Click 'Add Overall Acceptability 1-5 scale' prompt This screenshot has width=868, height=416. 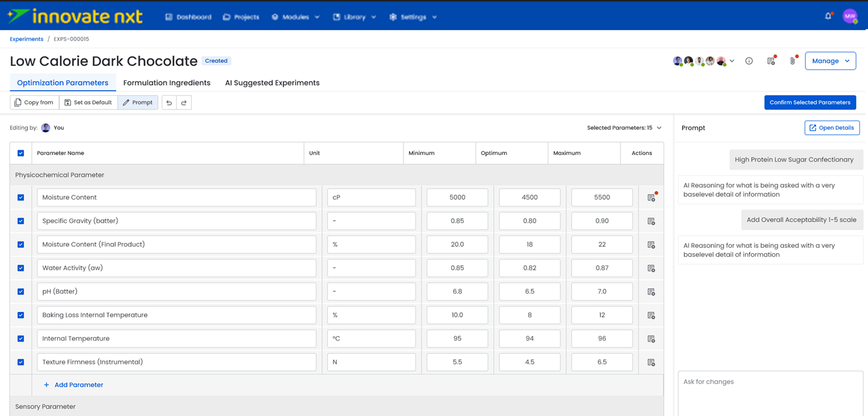[x=802, y=220]
